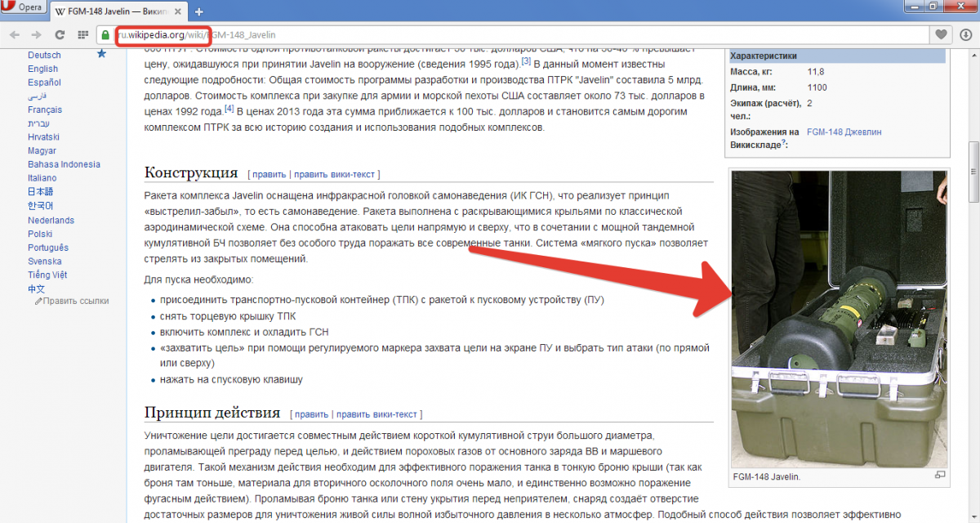Open the Opera main menu button
This screenshot has width=980, height=523.
coord(24,8)
